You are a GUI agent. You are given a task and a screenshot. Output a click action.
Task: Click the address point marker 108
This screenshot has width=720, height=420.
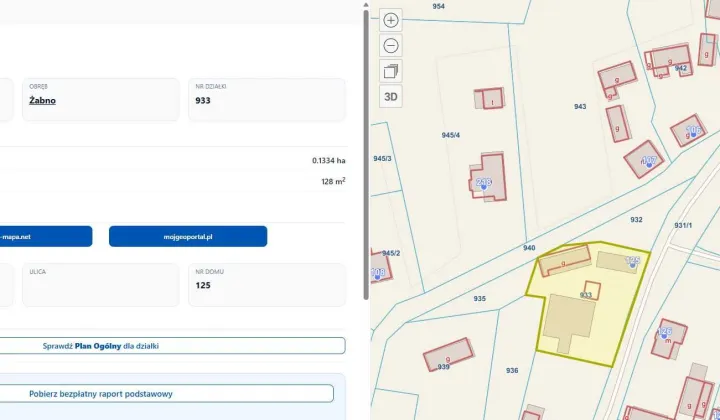coord(377,274)
